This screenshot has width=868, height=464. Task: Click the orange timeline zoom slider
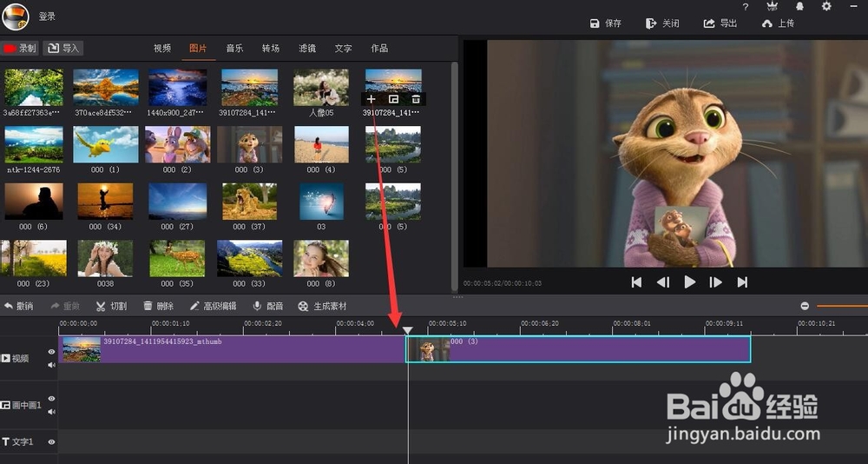842,306
